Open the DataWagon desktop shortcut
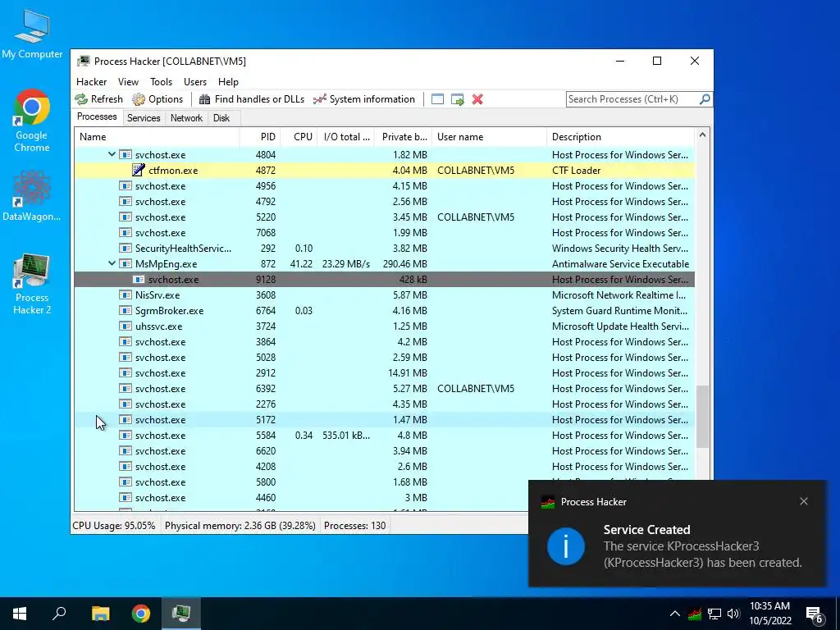The width and height of the screenshot is (840, 630). pos(32,195)
